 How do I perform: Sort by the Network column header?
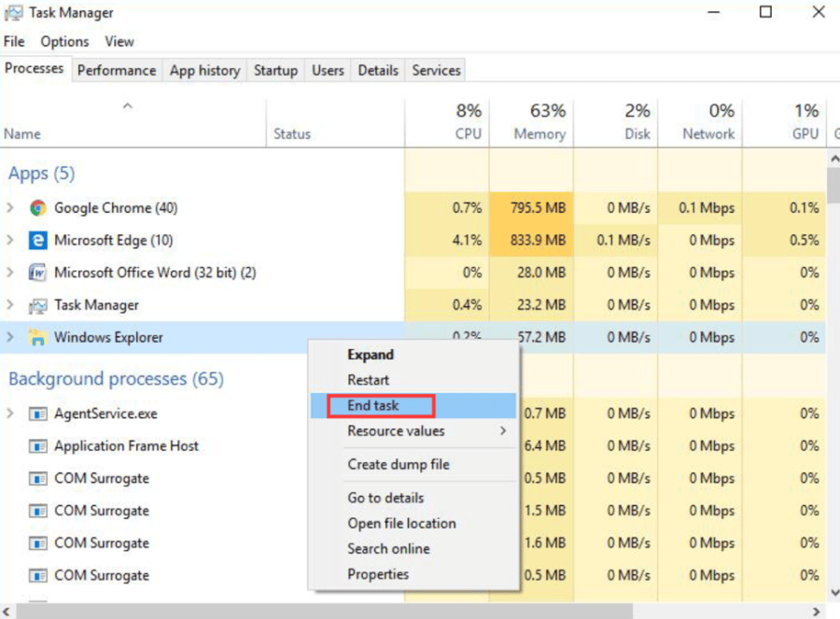(700, 122)
